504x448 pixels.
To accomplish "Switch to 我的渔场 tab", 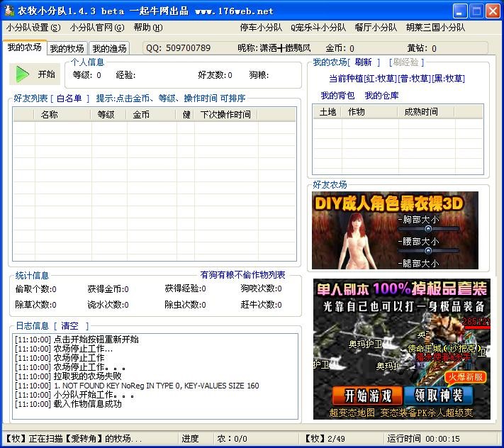I will (x=109, y=48).
